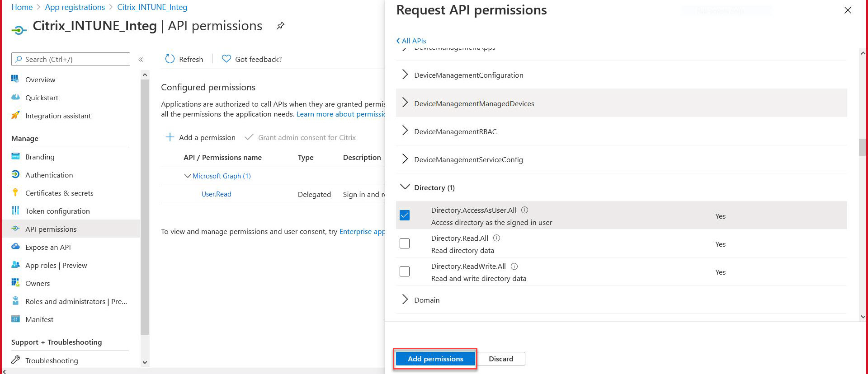Click the sidebar scrollbar up arrow
This screenshot has height=374, width=868.
(x=145, y=75)
